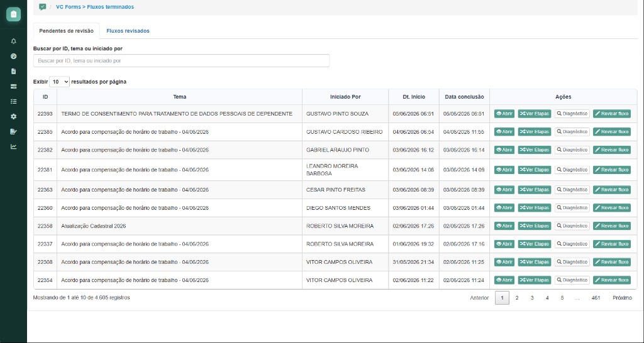Click Abrir for flow 22381
The width and height of the screenshot is (644, 343).
click(x=504, y=170)
